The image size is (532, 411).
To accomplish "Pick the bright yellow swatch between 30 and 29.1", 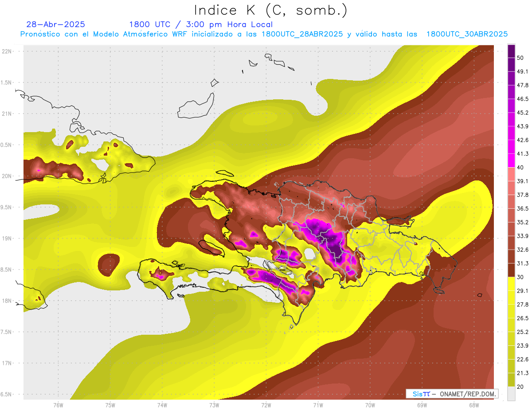I will 511,284.
